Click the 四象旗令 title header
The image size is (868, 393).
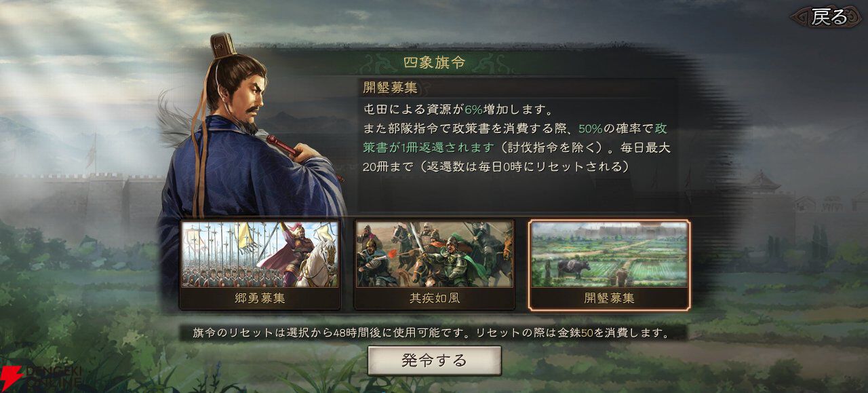click(434, 63)
